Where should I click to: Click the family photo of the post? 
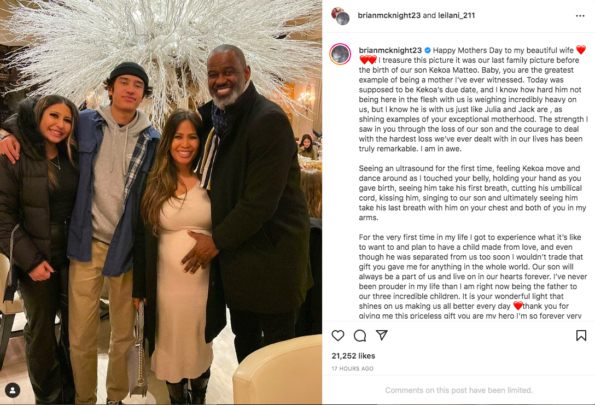tap(161, 202)
